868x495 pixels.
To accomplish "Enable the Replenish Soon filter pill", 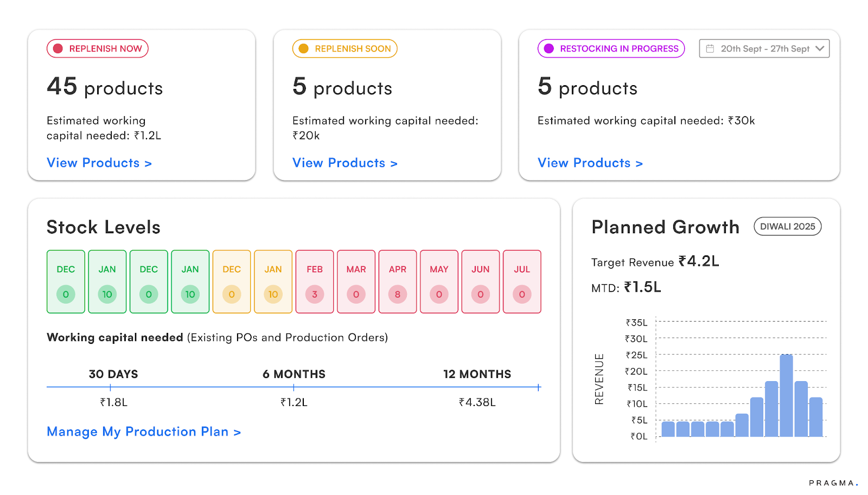I will [x=344, y=48].
